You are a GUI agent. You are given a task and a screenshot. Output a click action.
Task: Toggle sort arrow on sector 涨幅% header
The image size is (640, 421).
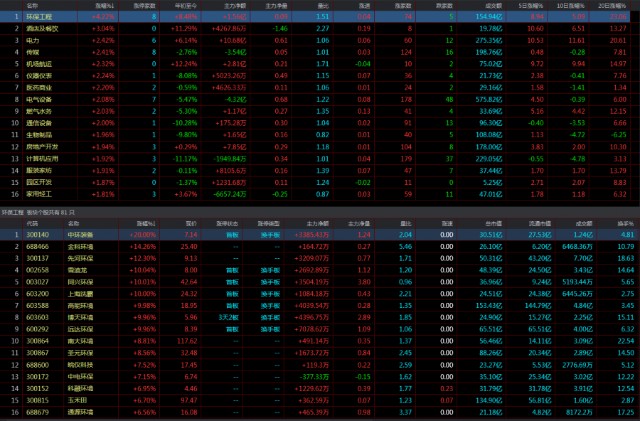coord(103,5)
